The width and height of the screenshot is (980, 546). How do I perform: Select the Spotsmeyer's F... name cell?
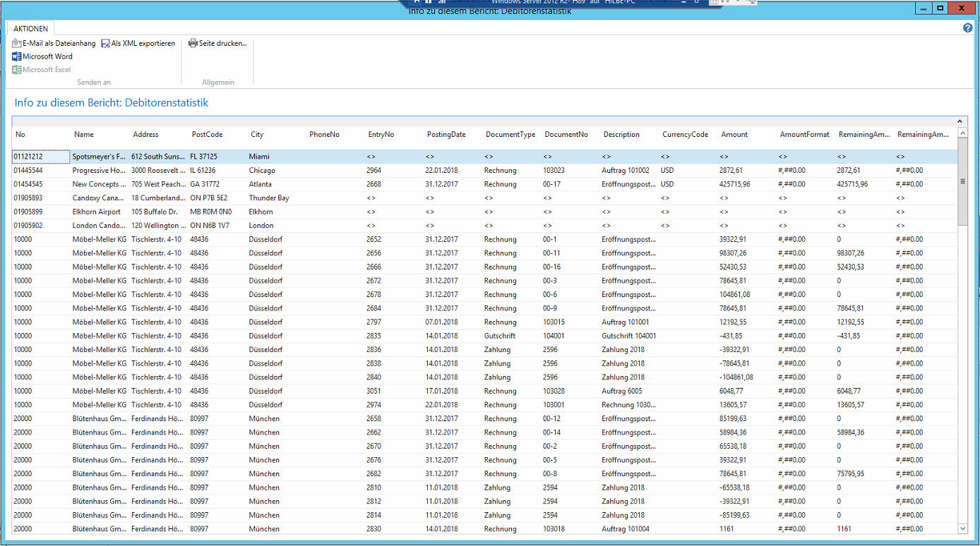pos(100,157)
